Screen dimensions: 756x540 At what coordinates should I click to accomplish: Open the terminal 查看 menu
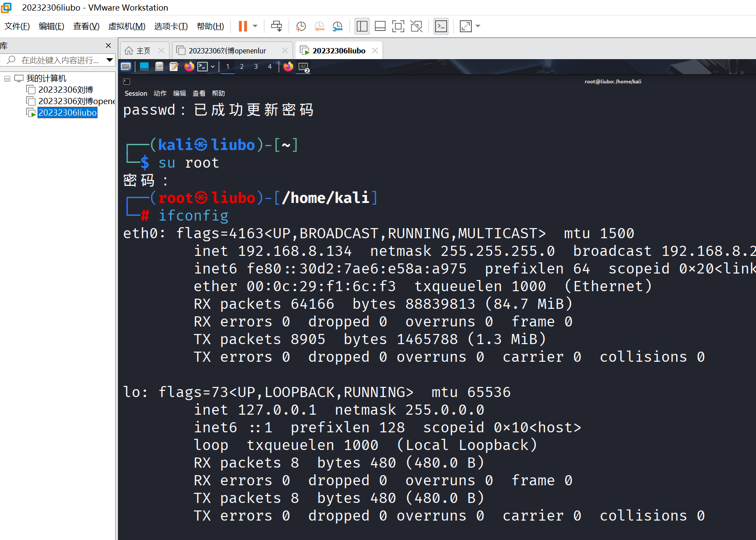click(199, 94)
